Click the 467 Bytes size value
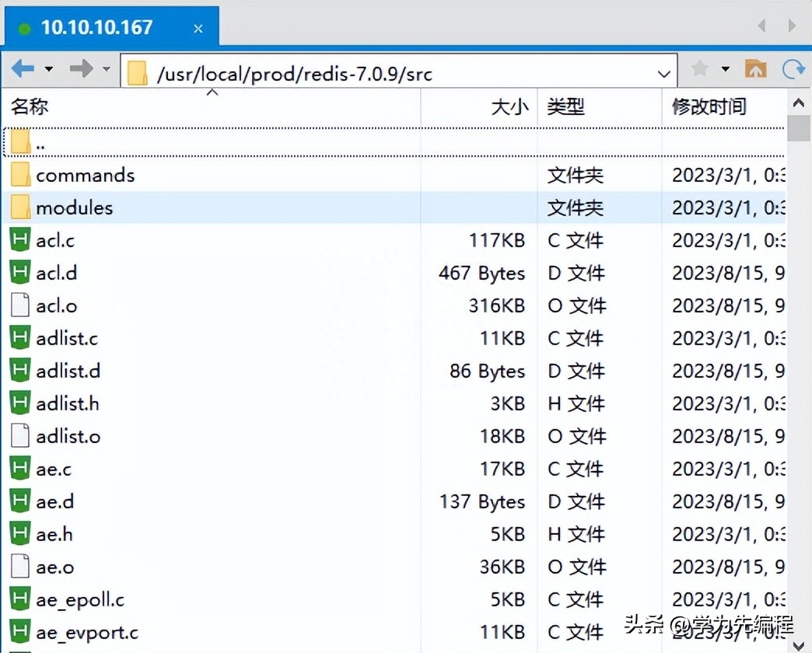812x653 pixels. tap(481, 273)
